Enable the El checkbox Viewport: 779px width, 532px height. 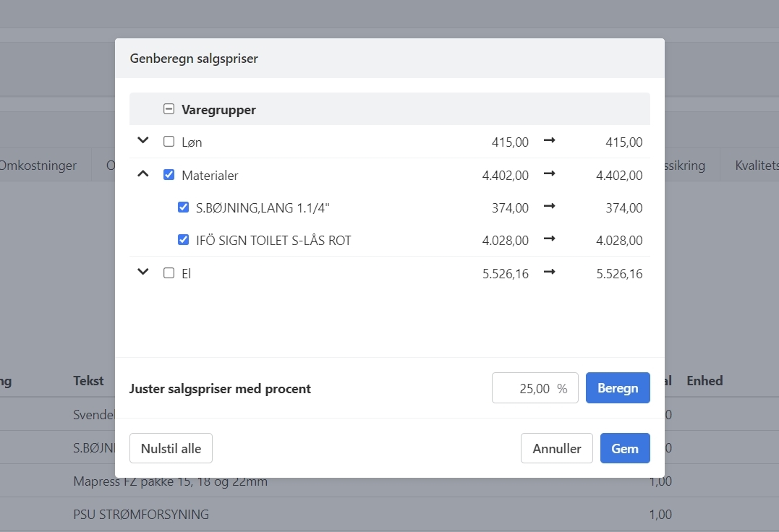click(x=169, y=273)
